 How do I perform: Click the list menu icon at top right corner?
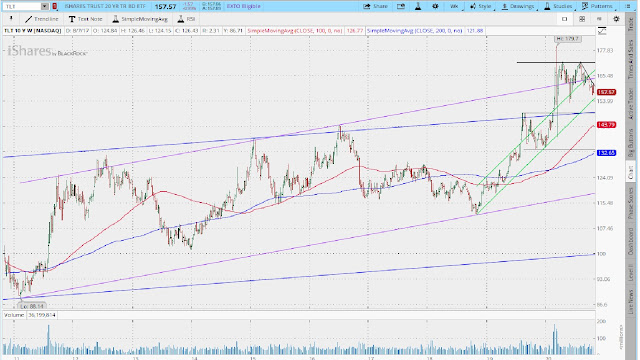[x=628, y=6]
